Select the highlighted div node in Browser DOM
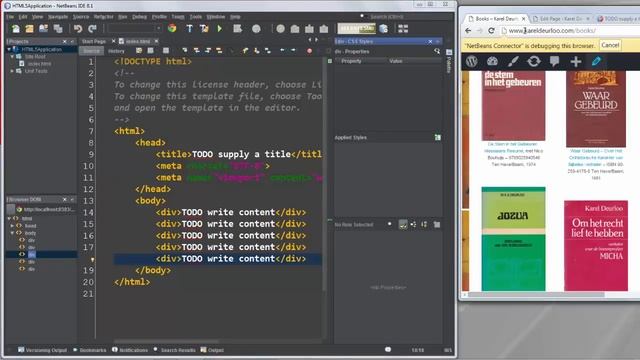The image size is (640, 360). click(32, 254)
